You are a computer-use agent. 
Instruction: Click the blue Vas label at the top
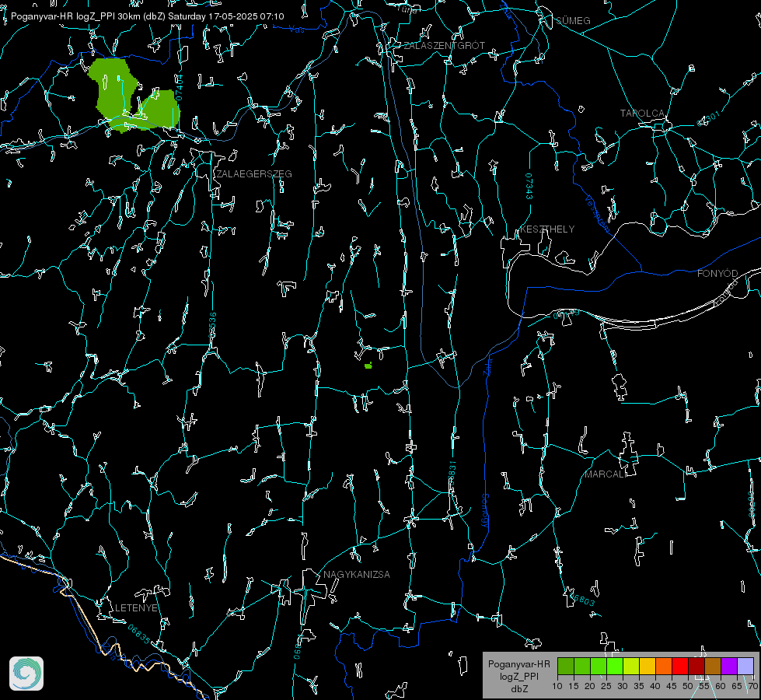tap(296, 30)
